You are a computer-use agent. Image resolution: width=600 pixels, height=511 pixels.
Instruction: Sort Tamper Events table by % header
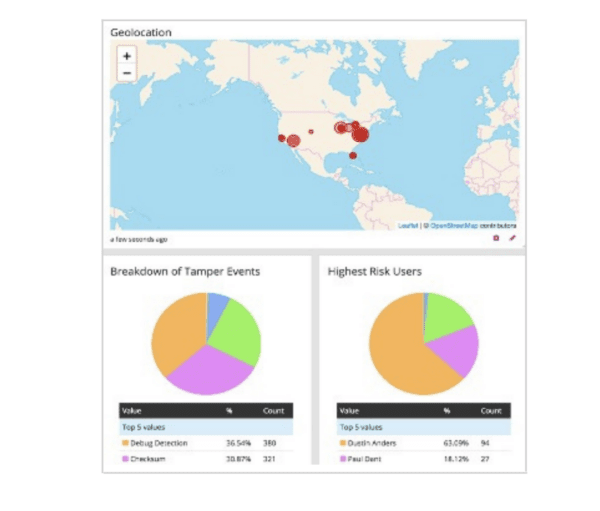click(229, 411)
